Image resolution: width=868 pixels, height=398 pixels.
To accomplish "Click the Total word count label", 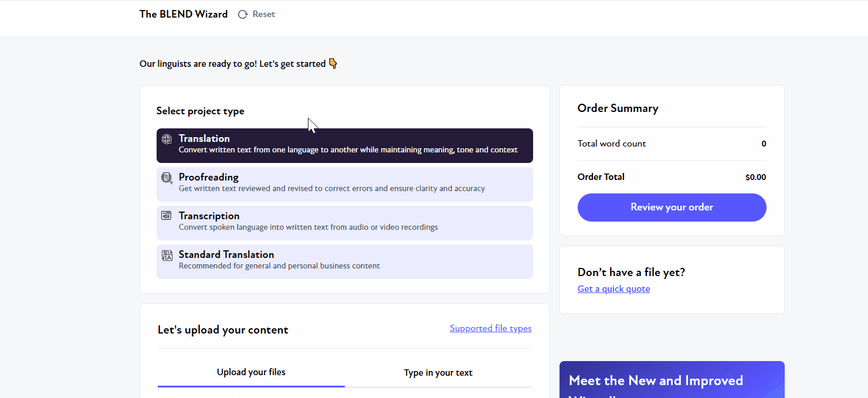I will click(612, 144).
